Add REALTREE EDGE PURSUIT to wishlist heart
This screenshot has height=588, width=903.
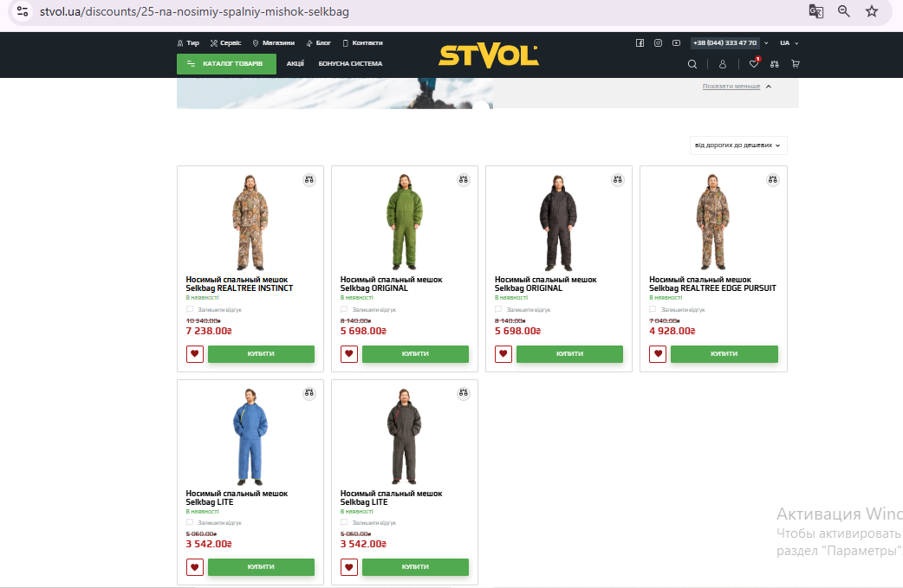point(658,354)
